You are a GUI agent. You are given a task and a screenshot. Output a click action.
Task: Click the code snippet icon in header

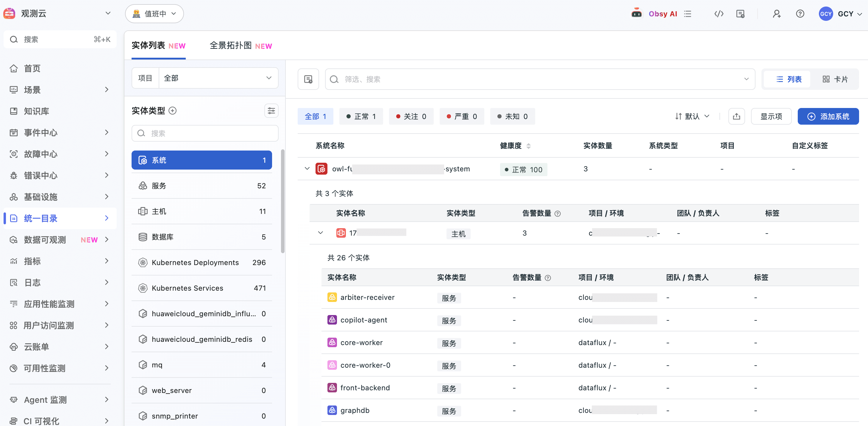coord(719,14)
